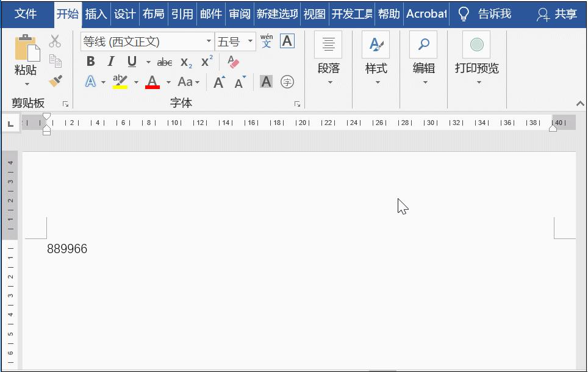The height and width of the screenshot is (372, 588).
Task: Switch to the 插入 tab
Action: click(97, 13)
